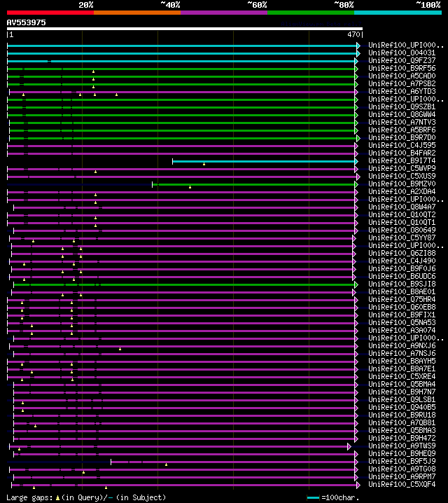The image size is (448, 503).
Task: Select the UniRef100_A9NXJ6 label
Action: point(402,345)
